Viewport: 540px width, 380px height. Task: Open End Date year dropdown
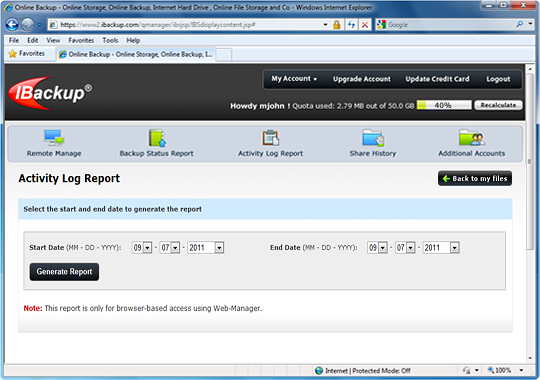coord(454,248)
